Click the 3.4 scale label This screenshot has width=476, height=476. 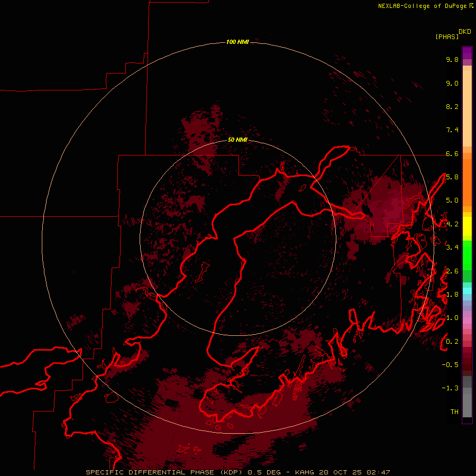[x=452, y=248]
